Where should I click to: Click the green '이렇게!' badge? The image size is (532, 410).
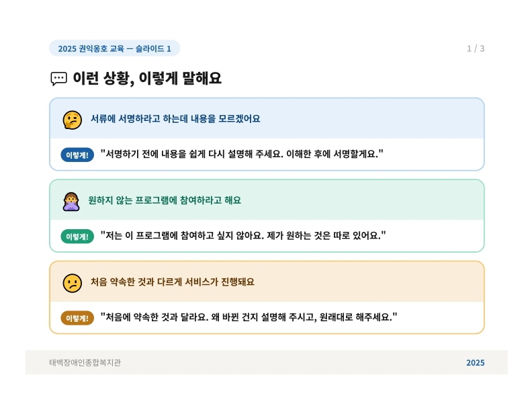(x=77, y=237)
